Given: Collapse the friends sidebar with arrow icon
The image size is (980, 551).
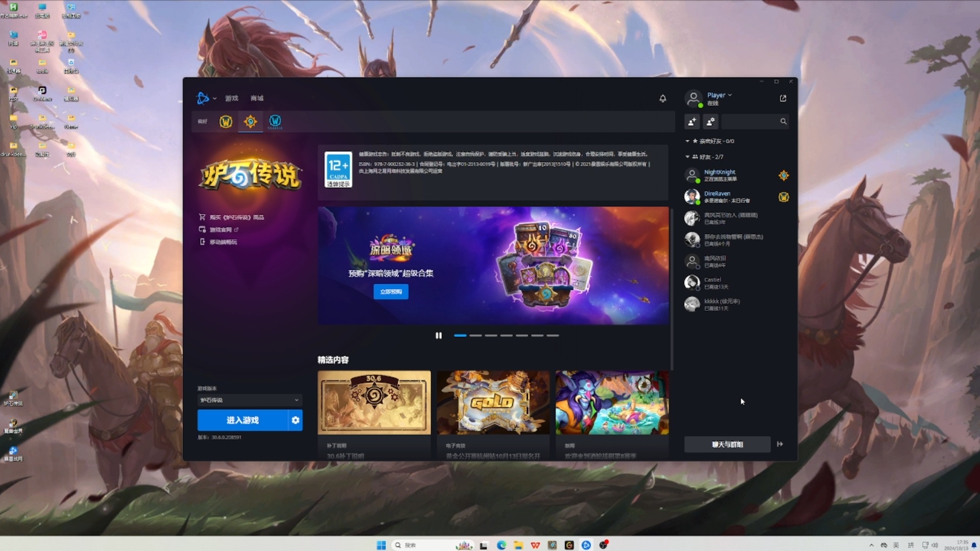Looking at the screenshot, I should pos(780,444).
